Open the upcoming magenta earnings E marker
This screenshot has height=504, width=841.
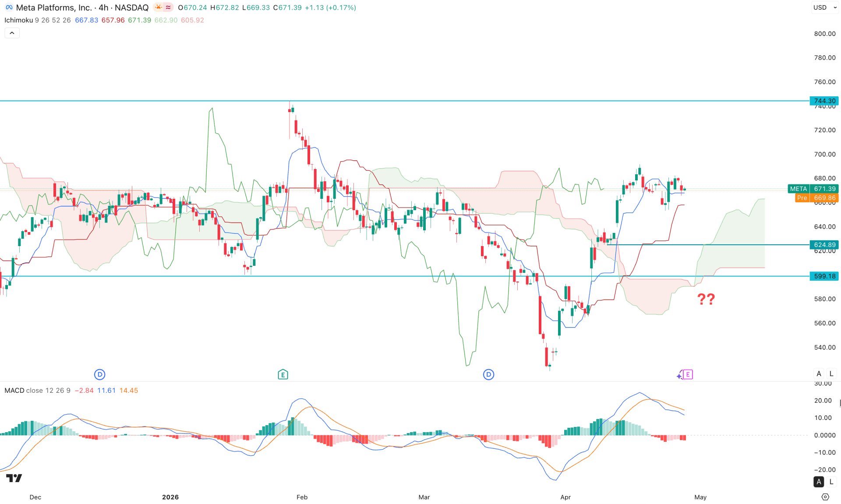(688, 374)
